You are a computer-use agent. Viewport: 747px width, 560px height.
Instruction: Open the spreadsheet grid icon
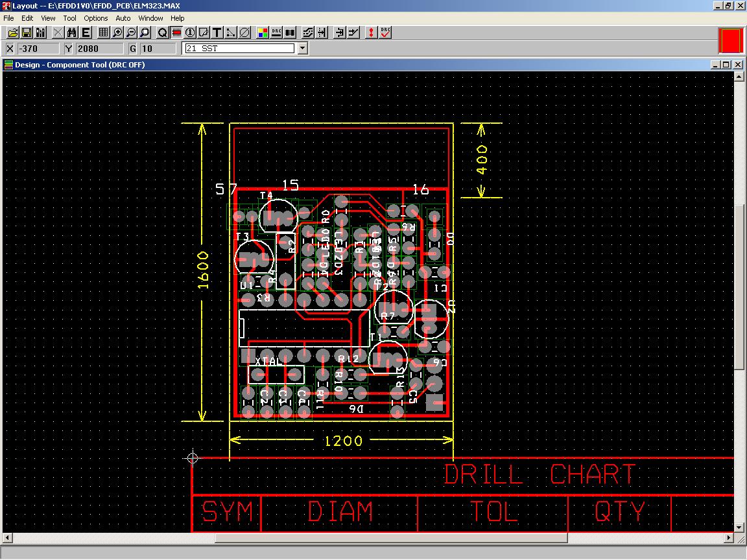click(x=104, y=32)
